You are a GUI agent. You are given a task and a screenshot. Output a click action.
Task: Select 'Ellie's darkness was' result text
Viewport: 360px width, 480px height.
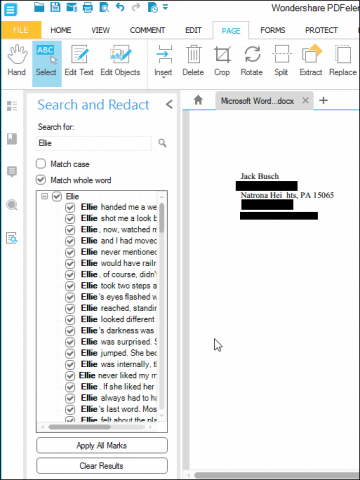tap(117, 331)
